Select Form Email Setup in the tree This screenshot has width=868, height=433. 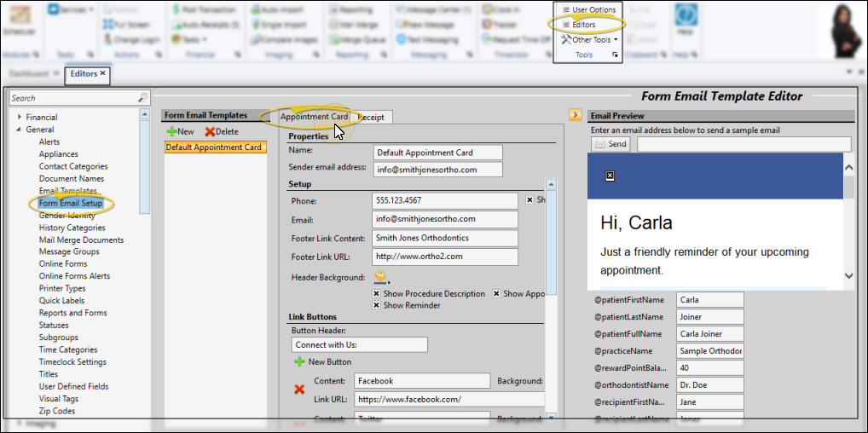[70, 204]
